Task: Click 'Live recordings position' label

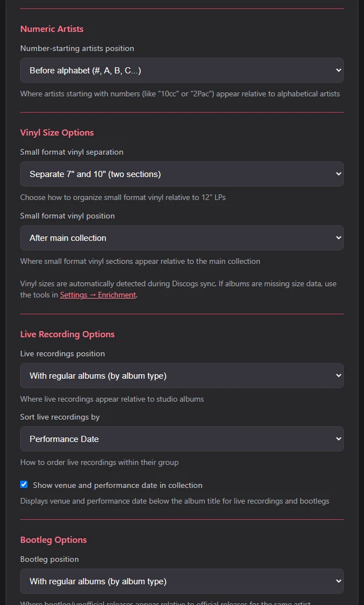Action: 63,353
